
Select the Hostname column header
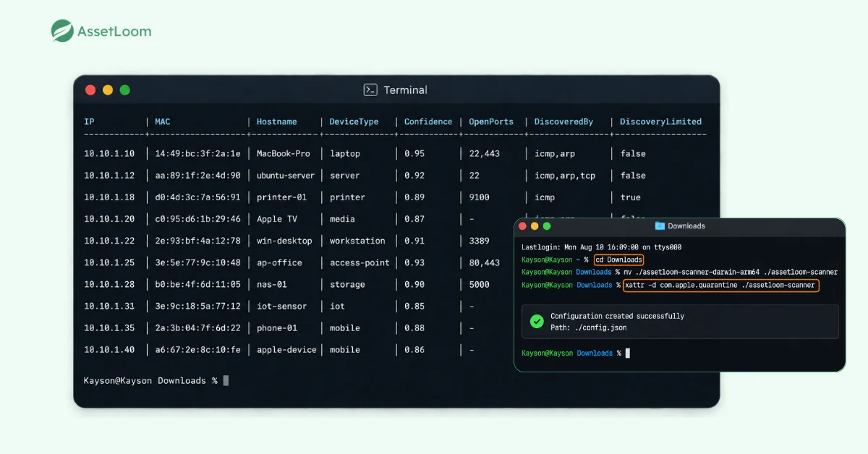coord(277,121)
